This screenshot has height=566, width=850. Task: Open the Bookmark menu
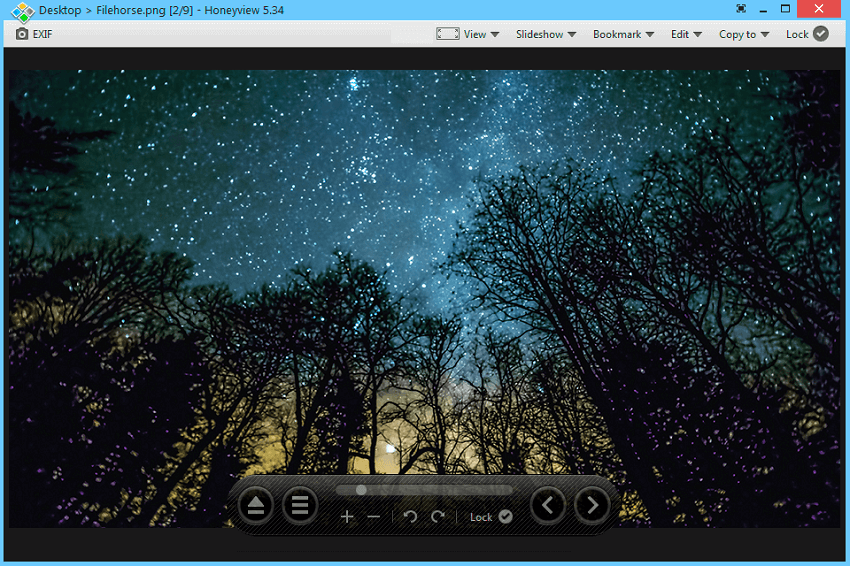click(623, 34)
